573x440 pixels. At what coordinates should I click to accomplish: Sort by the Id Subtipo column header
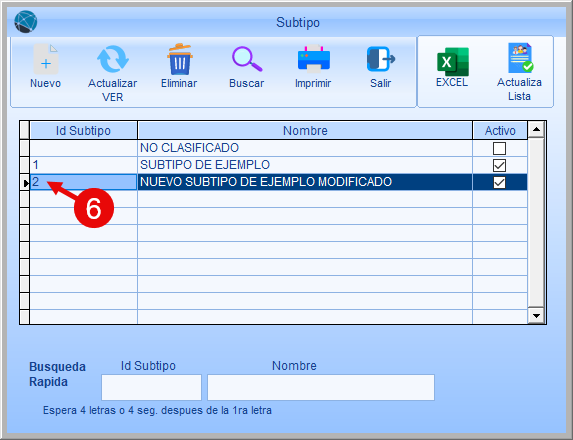(83, 130)
